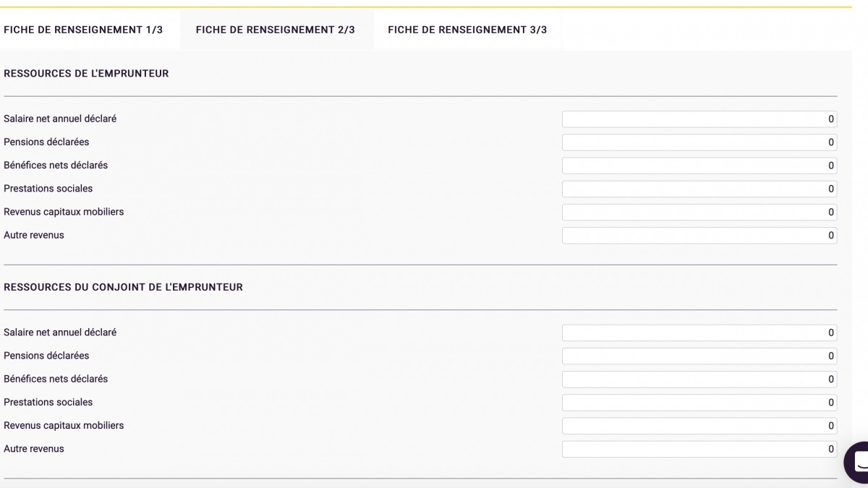Image resolution: width=868 pixels, height=488 pixels.
Task: Select spouse's Bénéfices nets déclarés field
Action: pos(699,379)
